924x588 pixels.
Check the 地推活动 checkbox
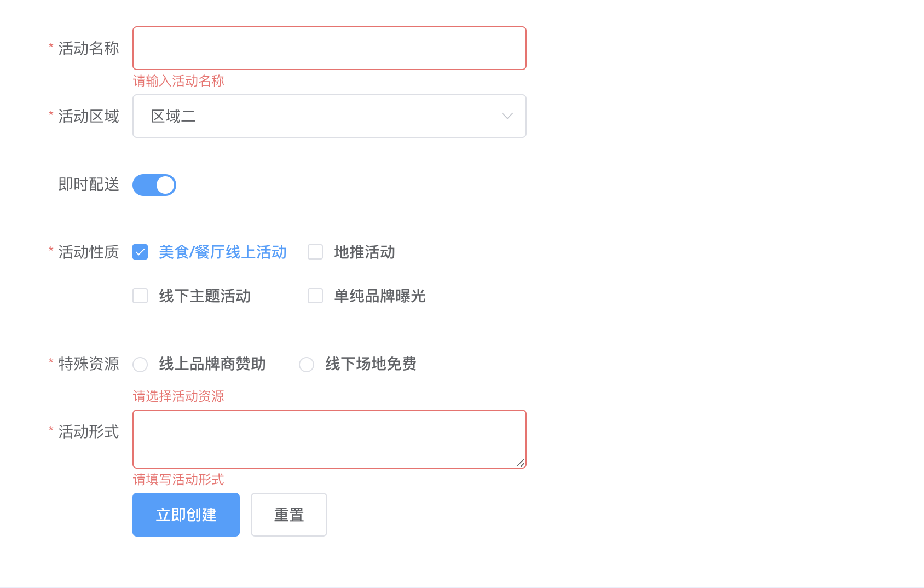[315, 252]
